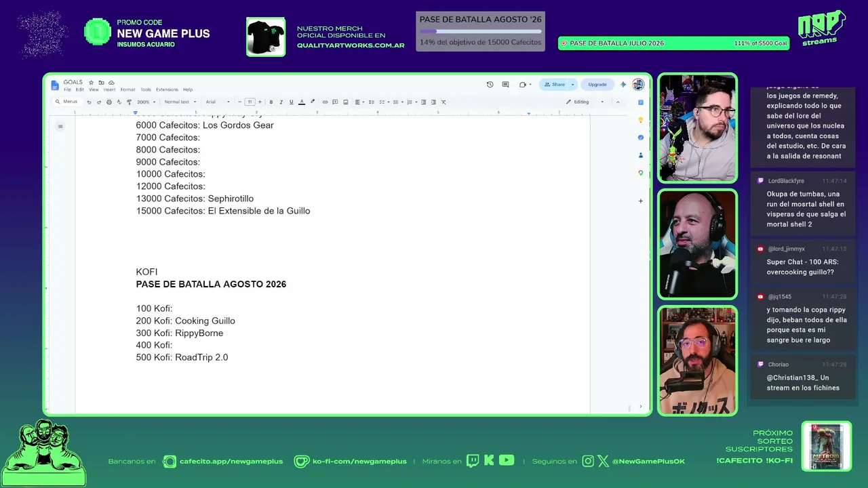Open the numbered list dropdown
868x488 pixels.
pyautogui.click(x=412, y=102)
